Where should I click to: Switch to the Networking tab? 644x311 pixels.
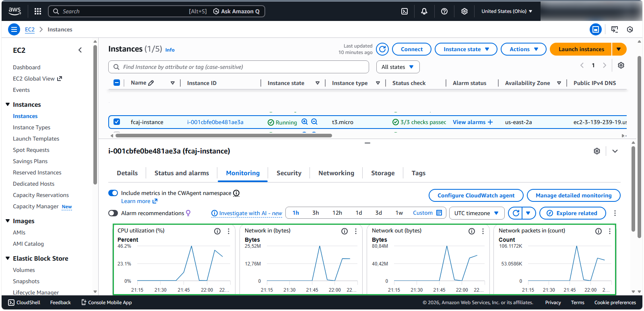pos(336,173)
